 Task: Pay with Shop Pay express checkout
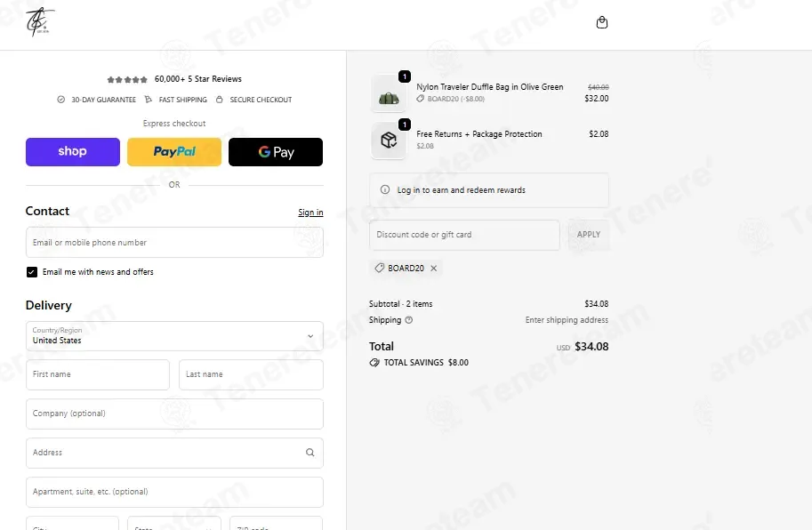[x=73, y=152]
